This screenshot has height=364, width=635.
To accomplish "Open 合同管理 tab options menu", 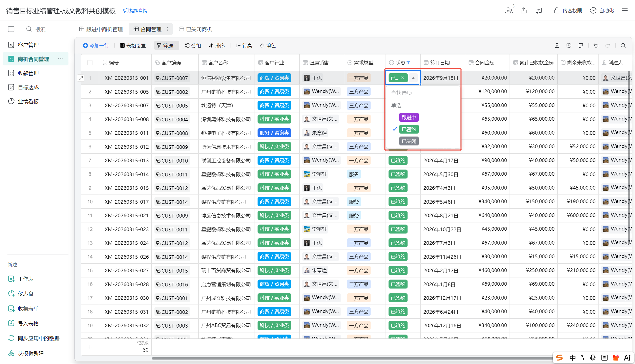I will [168, 29].
